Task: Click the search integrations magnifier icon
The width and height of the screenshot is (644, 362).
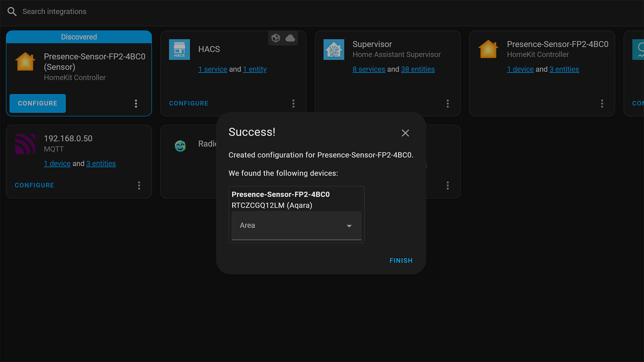Action: point(12,11)
